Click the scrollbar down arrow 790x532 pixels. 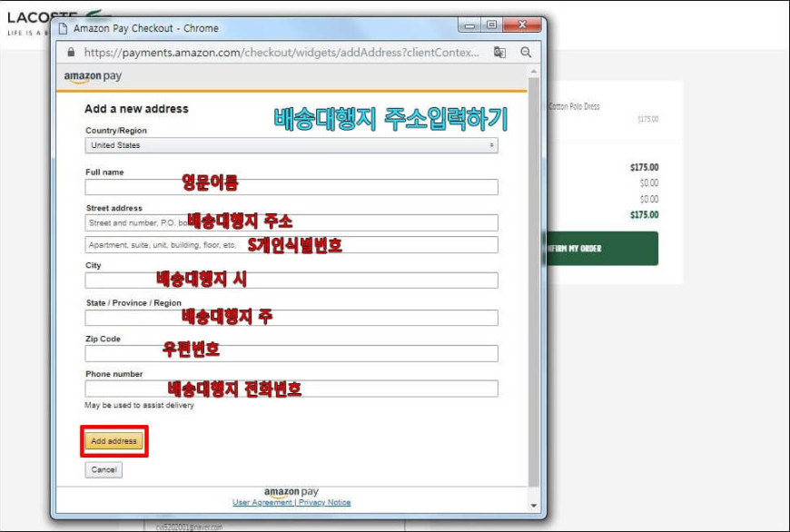(534, 506)
